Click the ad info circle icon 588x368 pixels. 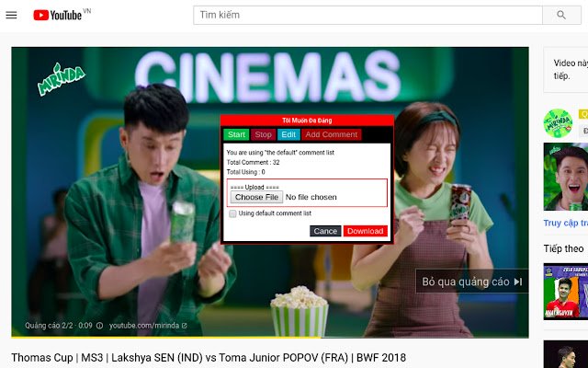(99, 326)
